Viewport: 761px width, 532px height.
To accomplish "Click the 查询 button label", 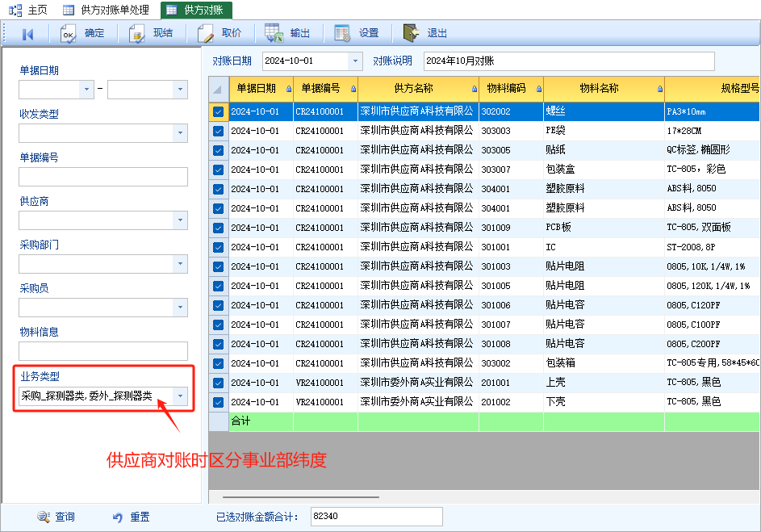I will (65, 517).
